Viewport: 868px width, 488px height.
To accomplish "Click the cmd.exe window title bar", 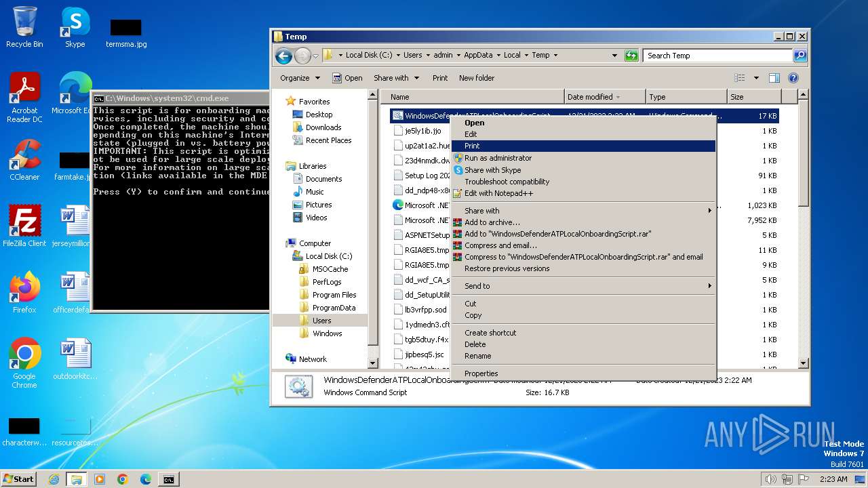I will [180, 98].
